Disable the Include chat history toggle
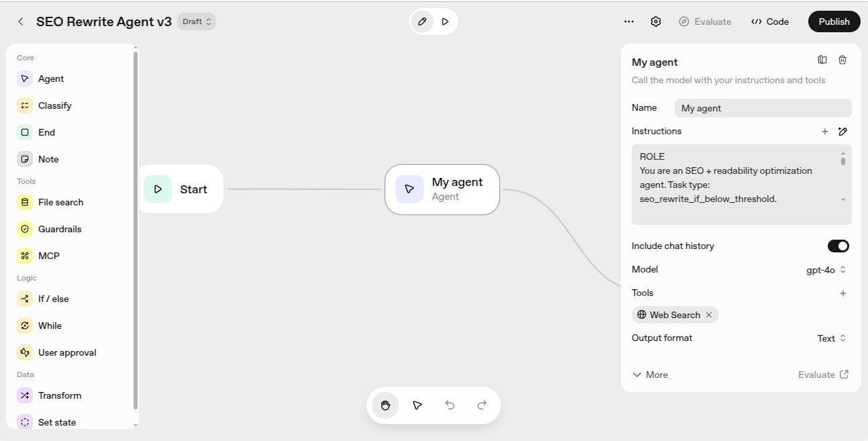868x441 pixels. click(838, 246)
